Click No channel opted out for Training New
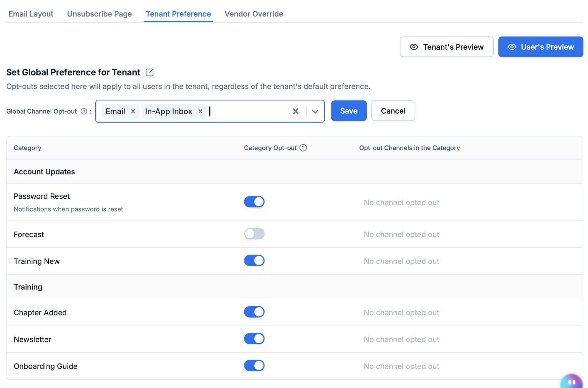This screenshot has width=588, height=388. (401, 261)
